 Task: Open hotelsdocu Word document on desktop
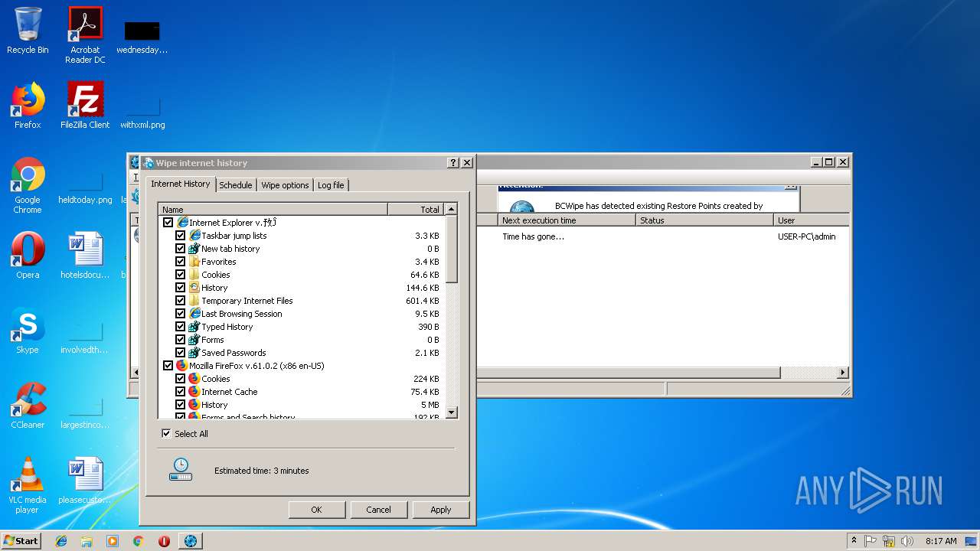(x=85, y=256)
